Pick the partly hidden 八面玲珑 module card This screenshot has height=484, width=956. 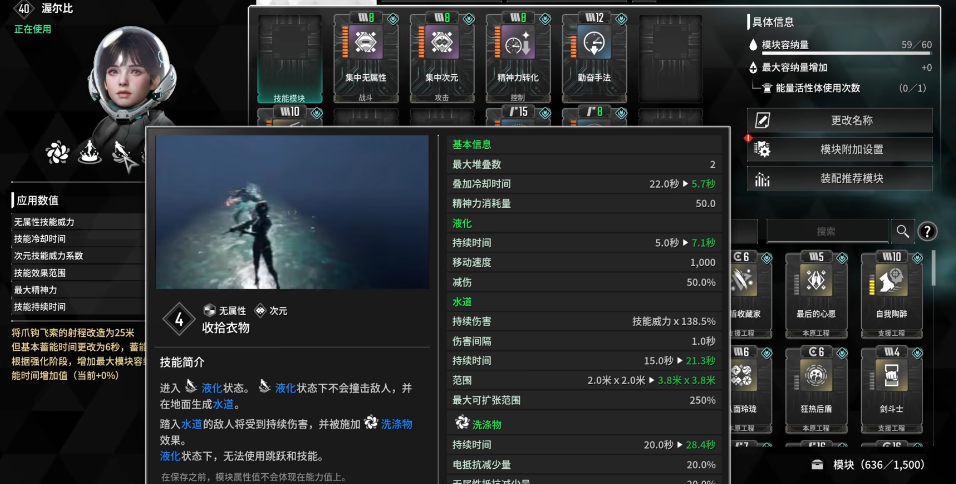(751, 390)
